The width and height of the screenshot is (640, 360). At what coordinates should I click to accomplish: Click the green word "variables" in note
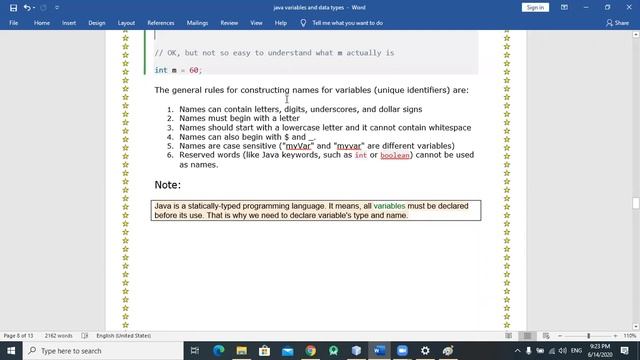click(x=389, y=206)
